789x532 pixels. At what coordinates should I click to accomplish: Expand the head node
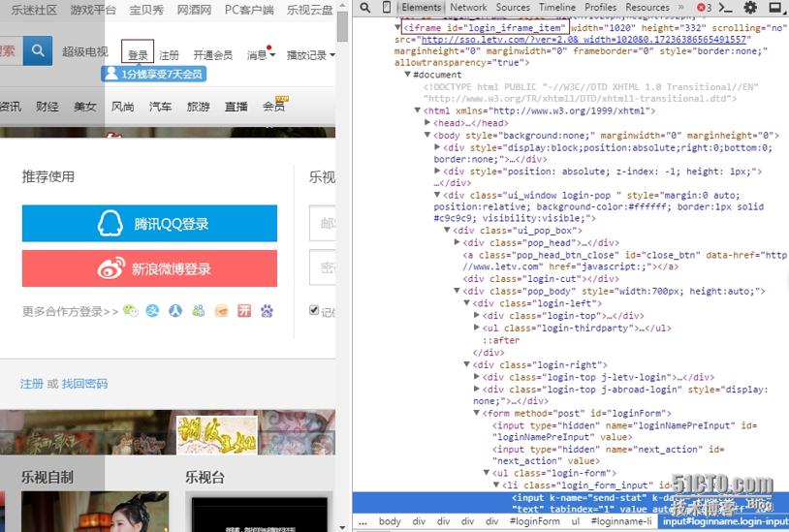point(427,123)
